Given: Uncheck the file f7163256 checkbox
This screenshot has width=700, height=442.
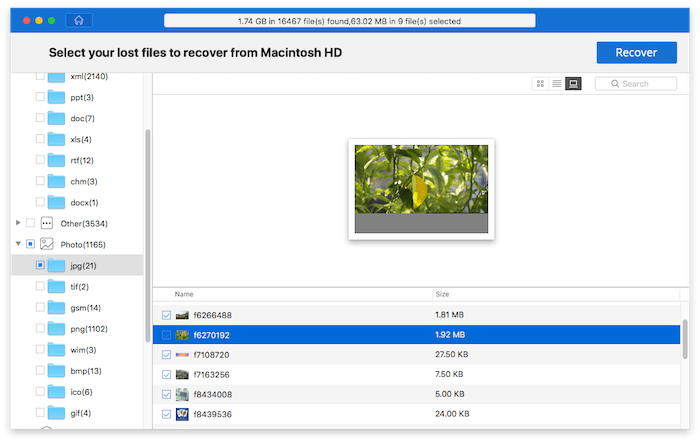Looking at the screenshot, I should coord(167,375).
